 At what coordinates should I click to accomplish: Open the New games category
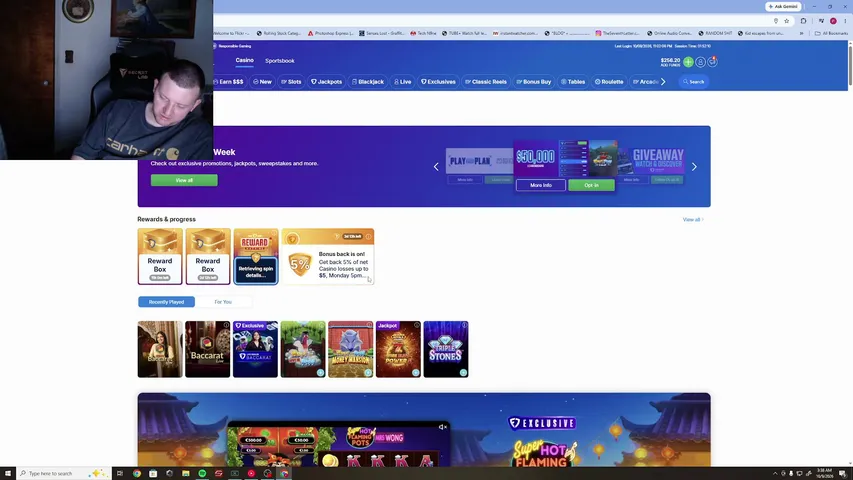click(x=262, y=82)
